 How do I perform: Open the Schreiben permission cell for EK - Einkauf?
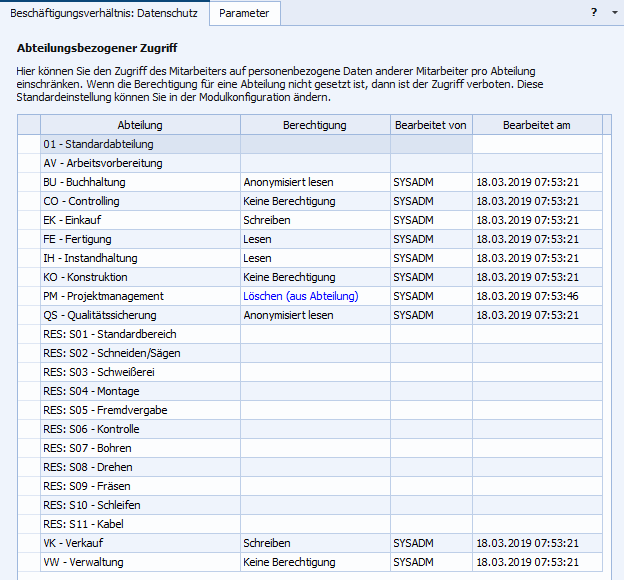(x=314, y=221)
